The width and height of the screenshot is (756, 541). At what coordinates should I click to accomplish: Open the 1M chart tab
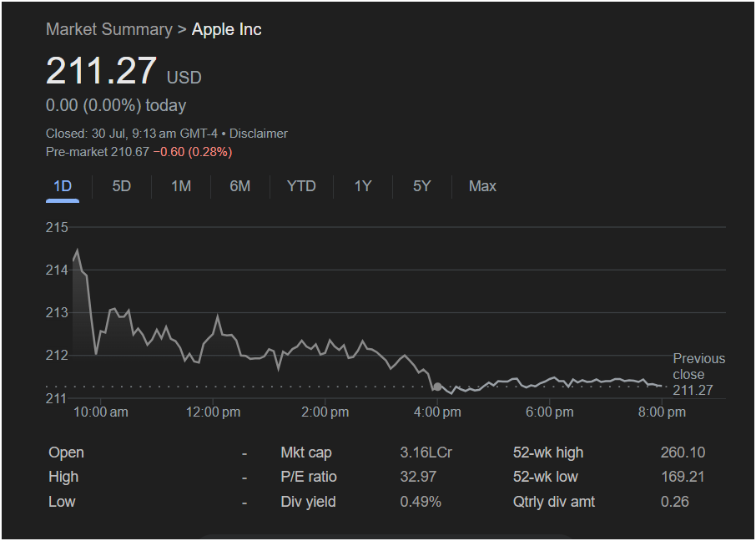point(181,186)
